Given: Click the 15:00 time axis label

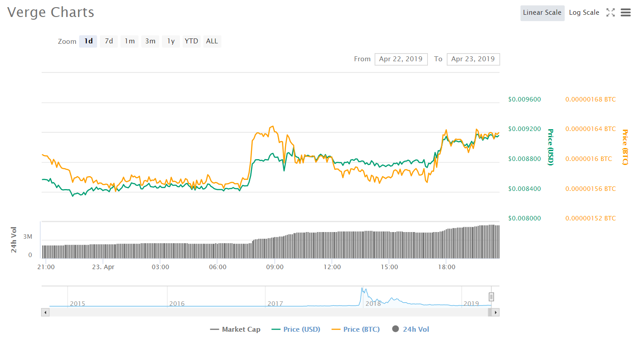Looking at the screenshot, I should (389, 267).
